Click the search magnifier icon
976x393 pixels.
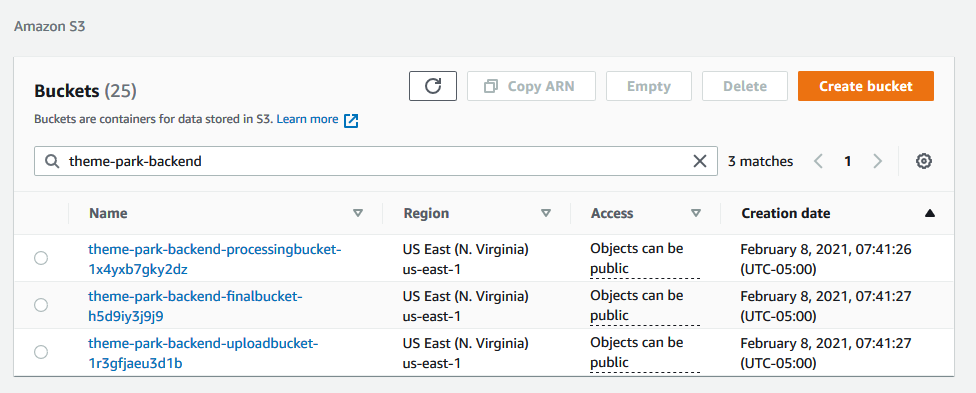[x=52, y=161]
